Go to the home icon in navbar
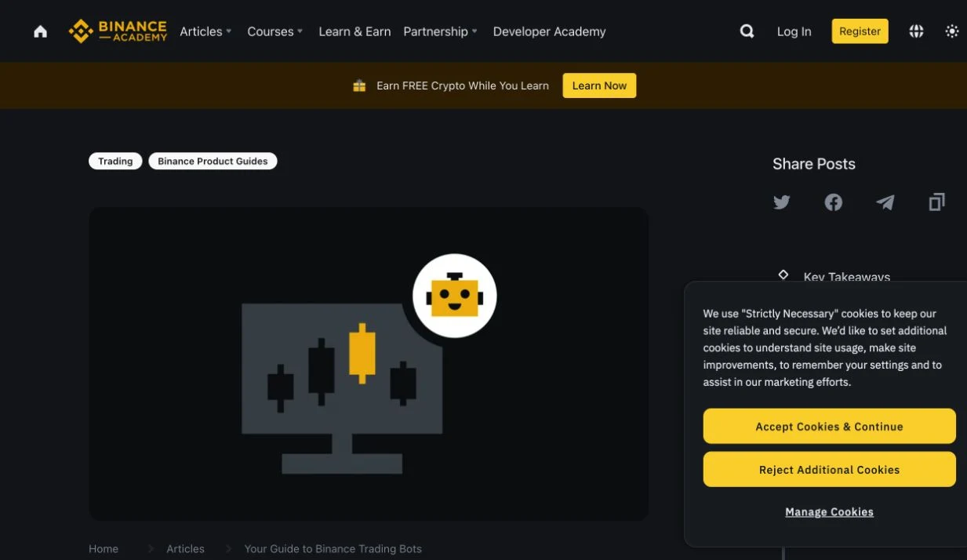The image size is (967, 560). 40,31
